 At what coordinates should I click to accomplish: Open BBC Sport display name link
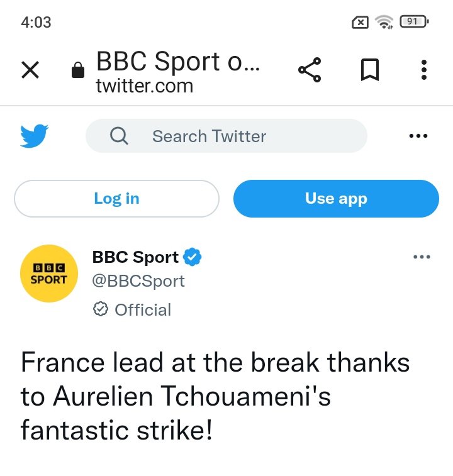135,257
